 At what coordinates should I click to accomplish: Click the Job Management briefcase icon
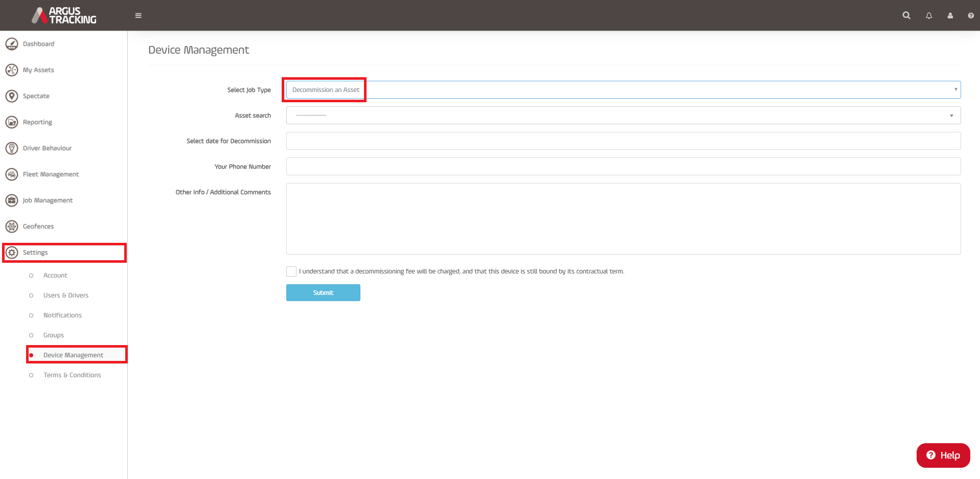click(12, 200)
